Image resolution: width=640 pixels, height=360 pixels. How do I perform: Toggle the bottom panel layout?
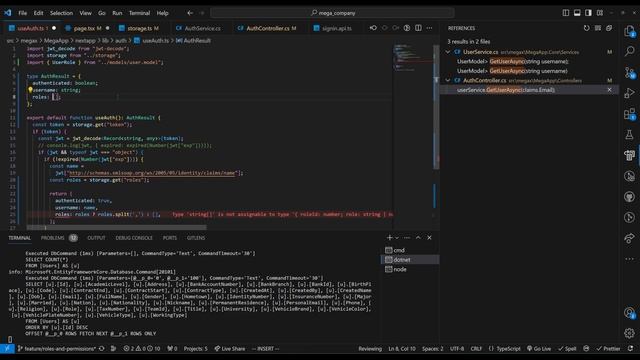click(577, 13)
